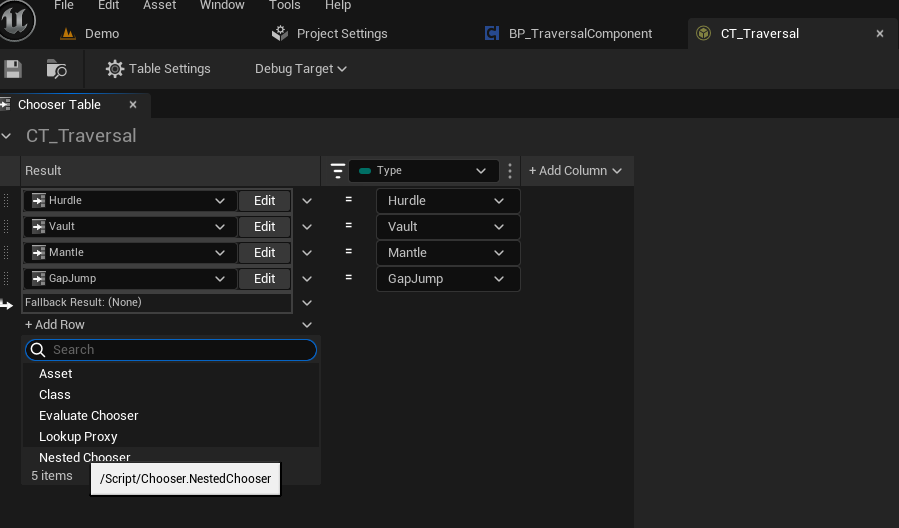The image size is (899, 528).
Task: Edit the Mantle nested chooser
Action: (264, 253)
